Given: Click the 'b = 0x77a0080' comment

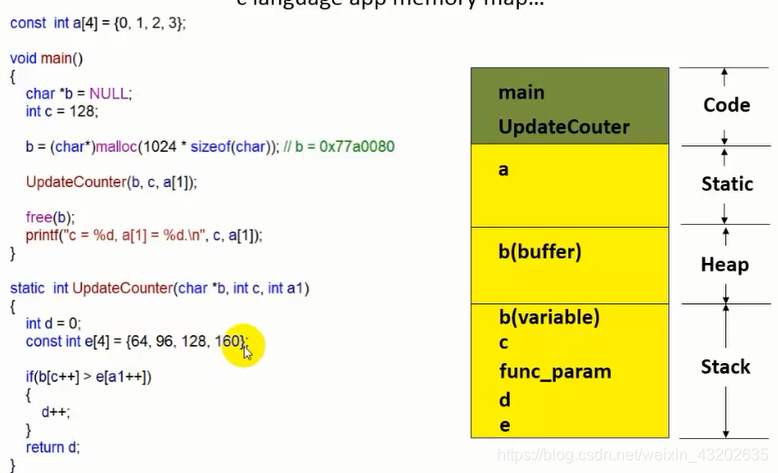Looking at the screenshot, I should (339, 147).
